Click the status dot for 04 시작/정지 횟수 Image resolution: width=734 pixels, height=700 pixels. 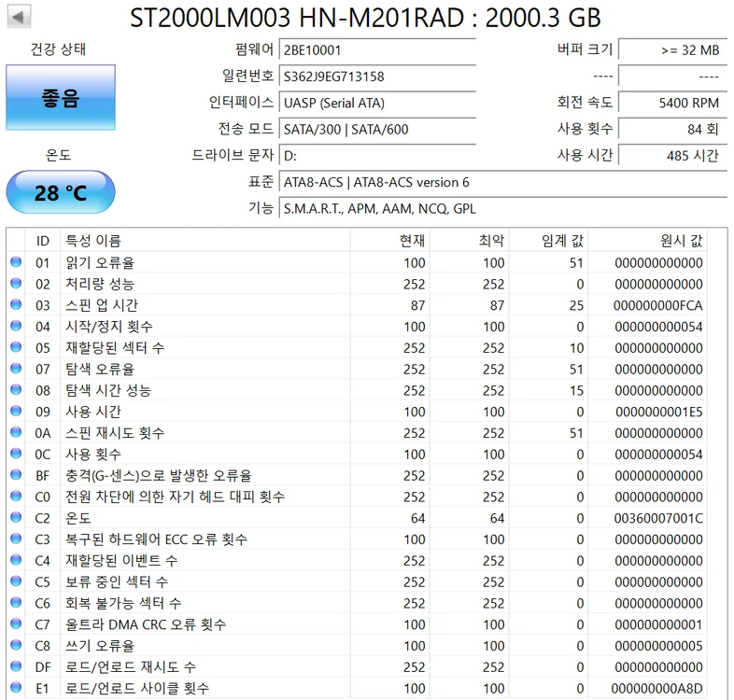click(x=16, y=326)
